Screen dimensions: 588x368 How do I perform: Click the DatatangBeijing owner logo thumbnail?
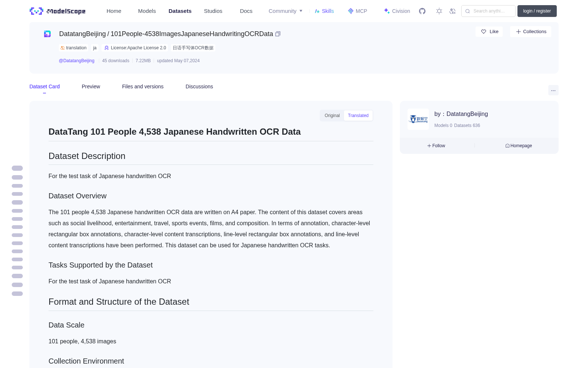point(418,119)
